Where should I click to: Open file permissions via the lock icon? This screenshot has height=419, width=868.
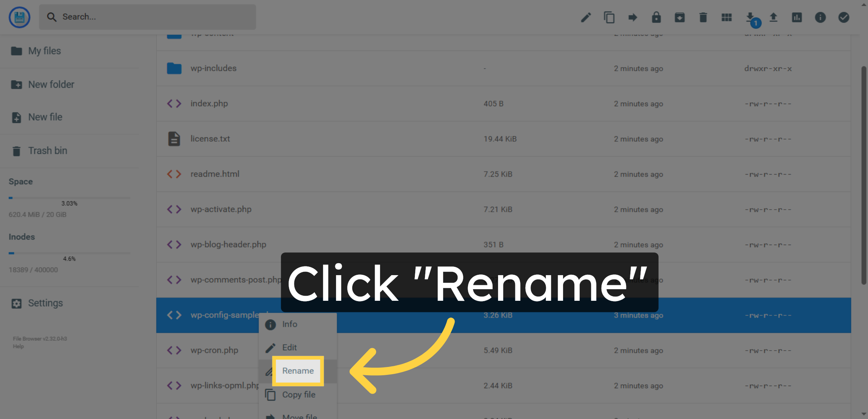pos(656,17)
